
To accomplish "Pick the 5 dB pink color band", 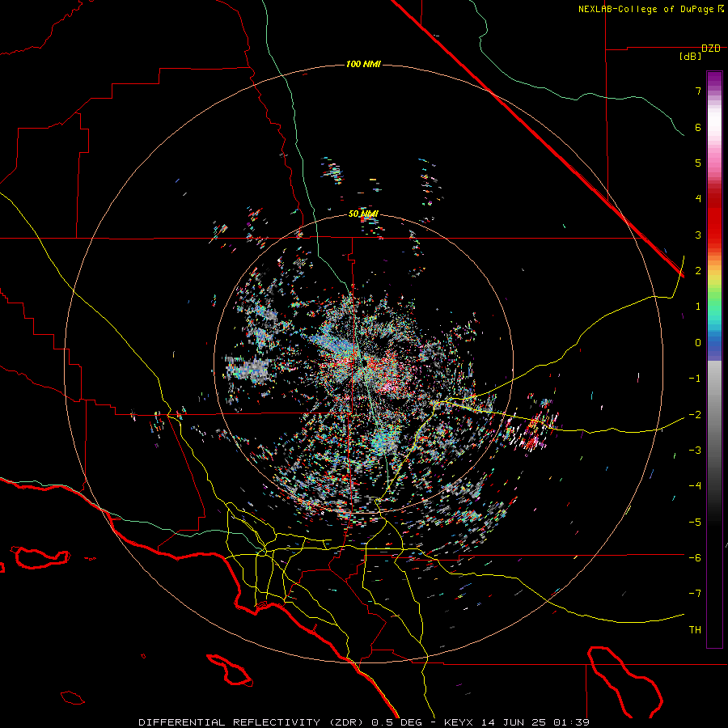I will click(714, 163).
